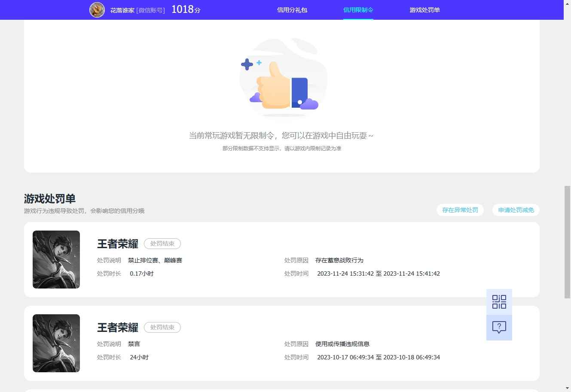Open the 信用分礼包 tab
This screenshot has width=571, height=392.
tap(292, 10)
